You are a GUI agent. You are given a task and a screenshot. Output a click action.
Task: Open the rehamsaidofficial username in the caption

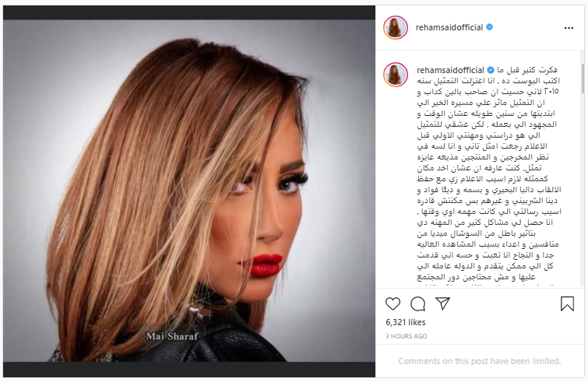pos(450,70)
